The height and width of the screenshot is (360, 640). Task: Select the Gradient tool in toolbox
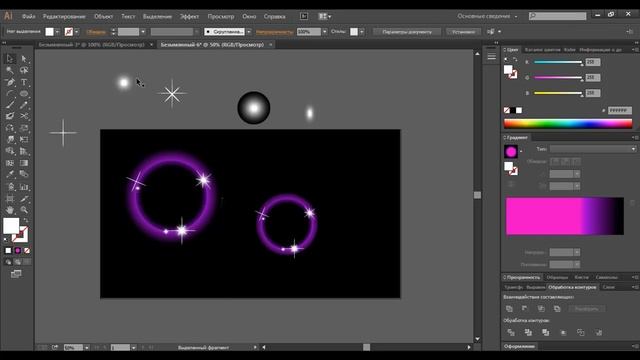click(24, 163)
